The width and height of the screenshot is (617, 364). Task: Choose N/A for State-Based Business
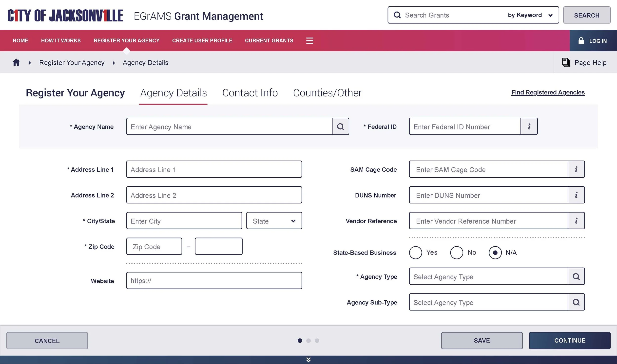495,253
